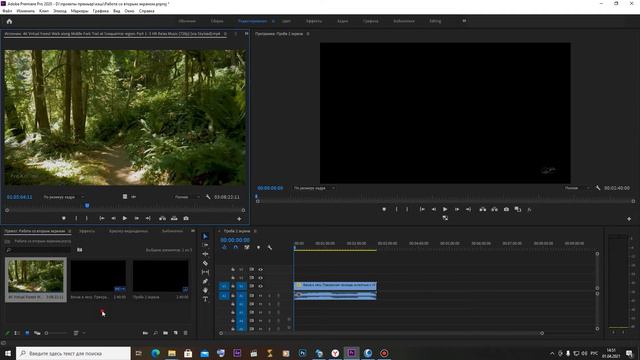Open timeline panel menu next to sequence tab
The image size is (640, 360).
255,231
